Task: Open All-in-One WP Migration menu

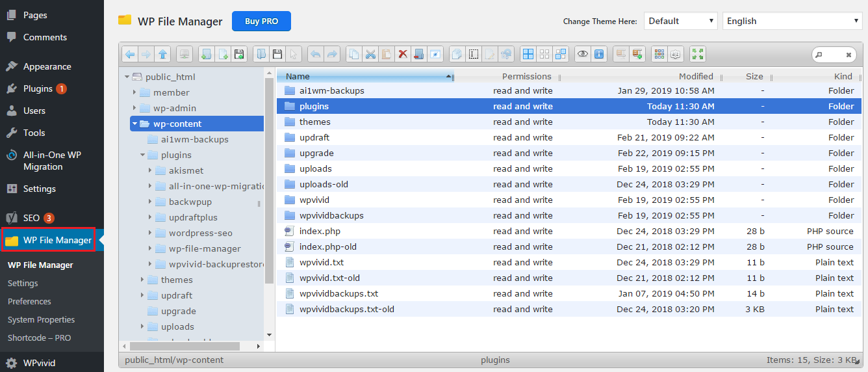Action: point(52,161)
